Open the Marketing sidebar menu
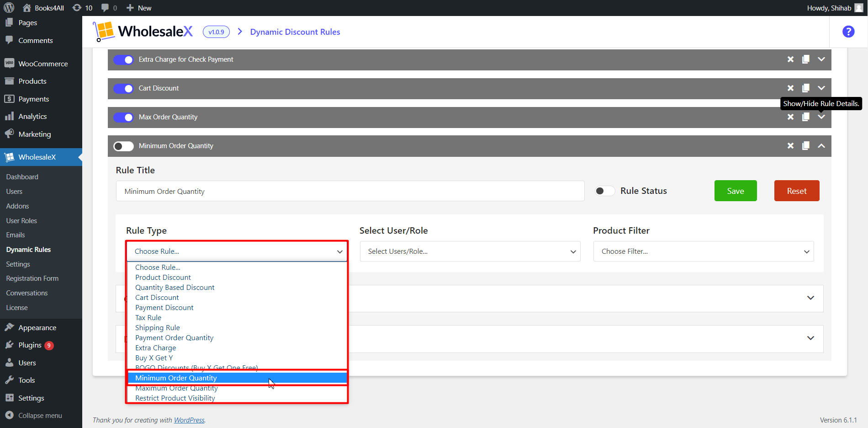The image size is (868, 428). pos(41,134)
